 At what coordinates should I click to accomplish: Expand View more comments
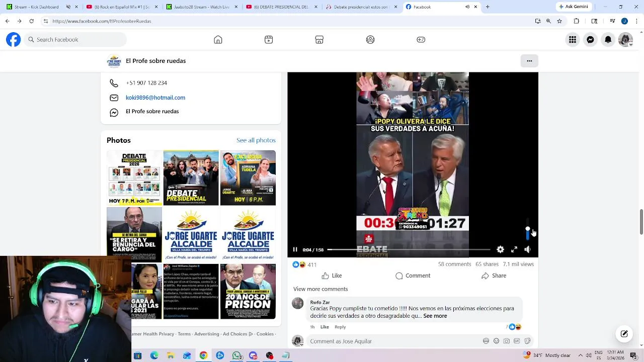pyautogui.click(x=320, y=289)
